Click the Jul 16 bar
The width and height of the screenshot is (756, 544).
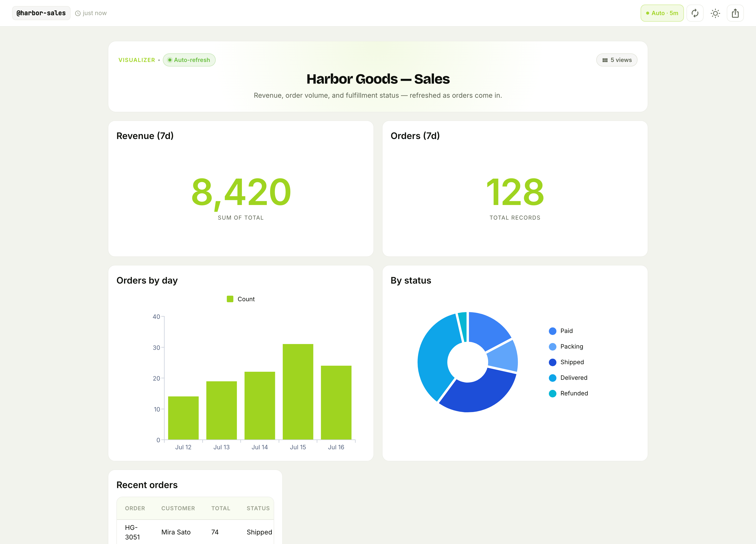tap(336, 402)
